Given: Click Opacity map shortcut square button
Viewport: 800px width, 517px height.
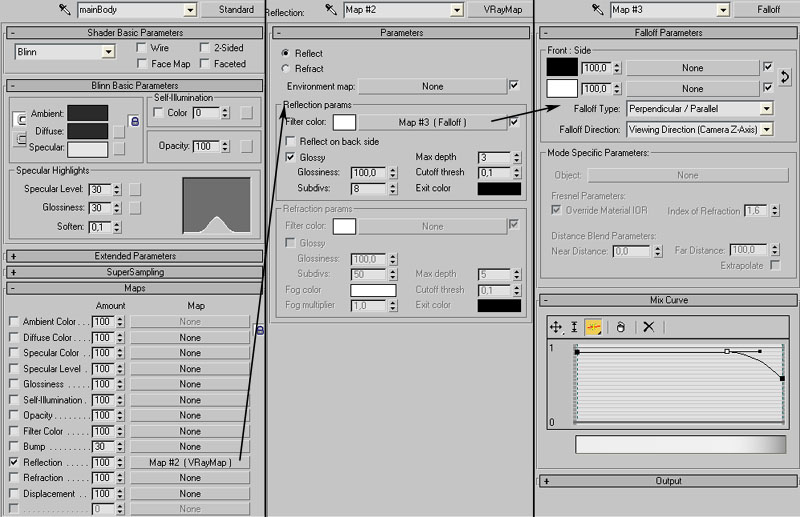Looking at the screenshot, I should tap(246, 146).
